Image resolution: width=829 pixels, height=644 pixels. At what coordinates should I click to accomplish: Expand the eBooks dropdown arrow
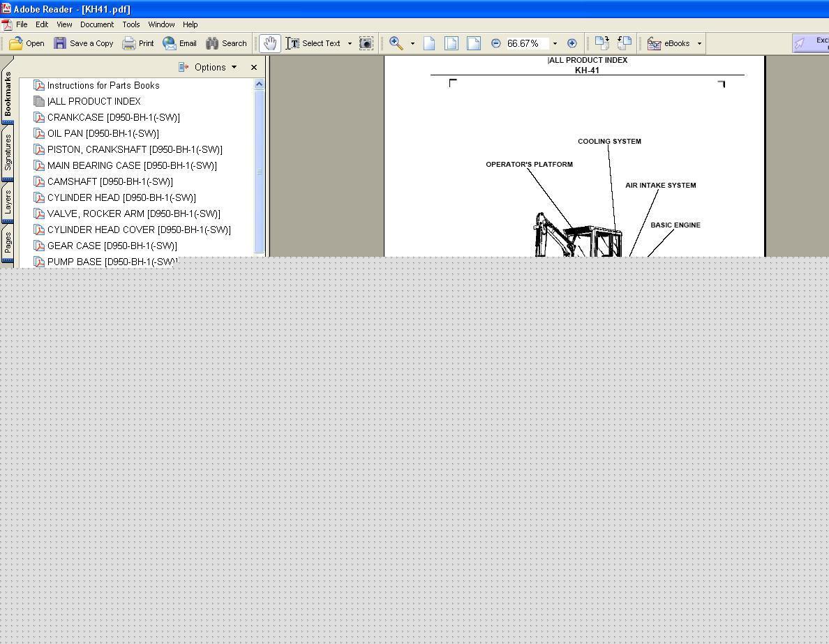(x=699, y=43)
